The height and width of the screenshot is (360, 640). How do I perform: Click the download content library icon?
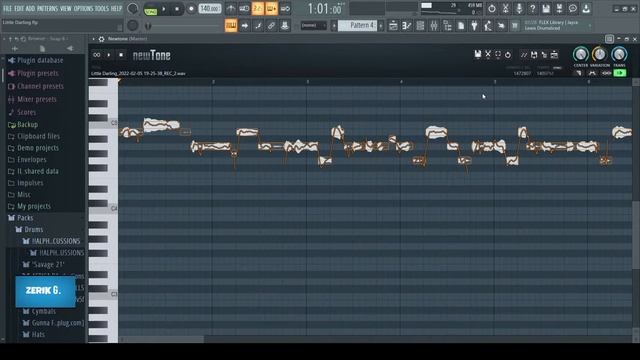point(586,8)
